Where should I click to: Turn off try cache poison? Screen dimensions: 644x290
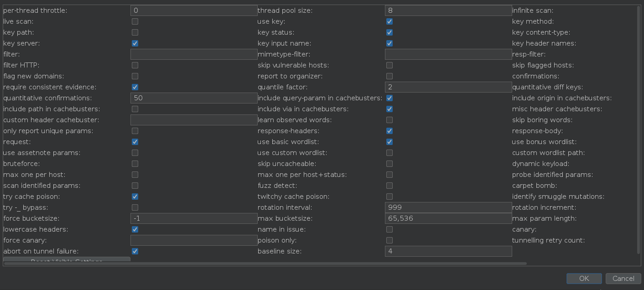coord(135,197)
